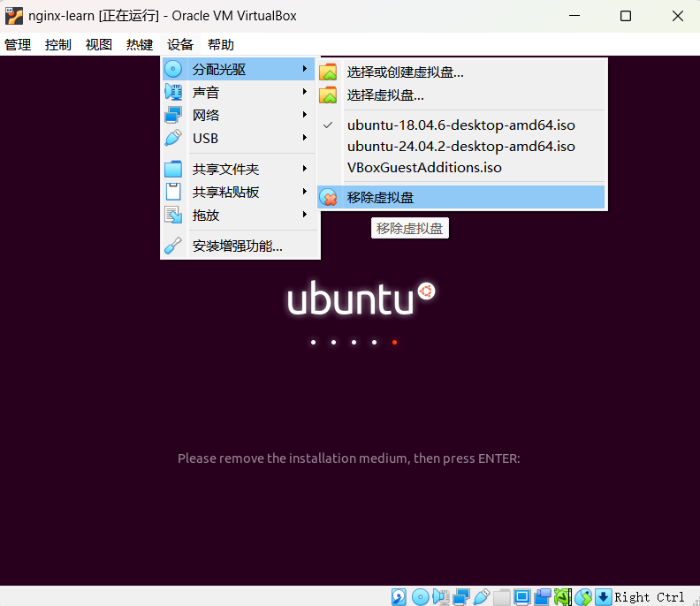Click 安装增强功能... menu entry
Viewport: 700px width, 606px height.
point(240,246)
